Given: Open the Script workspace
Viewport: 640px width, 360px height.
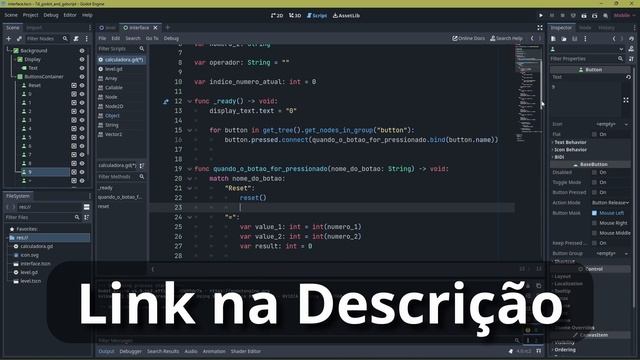Looking at the screenshot, I should (317, 16).
